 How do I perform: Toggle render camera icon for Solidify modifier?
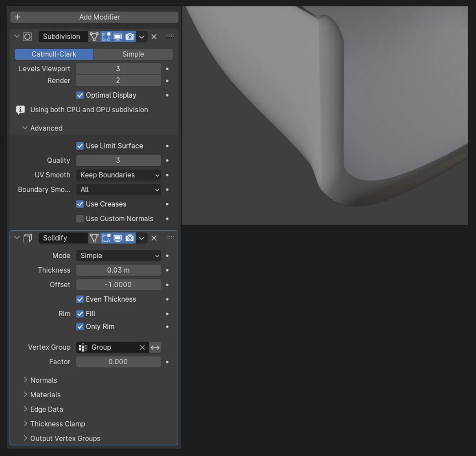(130, 238)
